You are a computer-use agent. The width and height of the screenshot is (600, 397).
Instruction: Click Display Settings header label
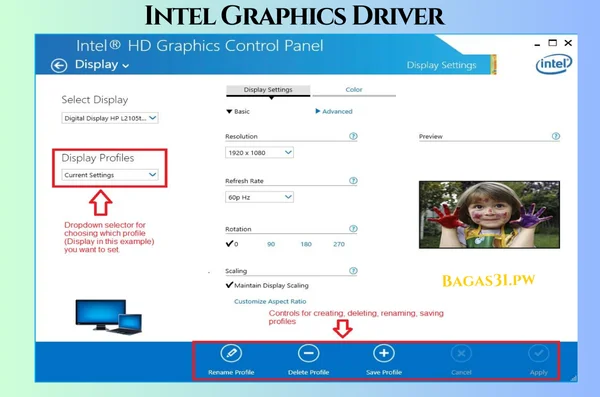[x=441, y=65]
